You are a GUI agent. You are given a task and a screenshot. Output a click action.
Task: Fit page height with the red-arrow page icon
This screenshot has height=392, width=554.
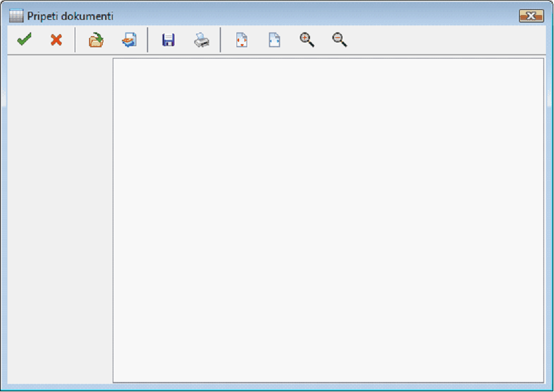tap(242, 40)
